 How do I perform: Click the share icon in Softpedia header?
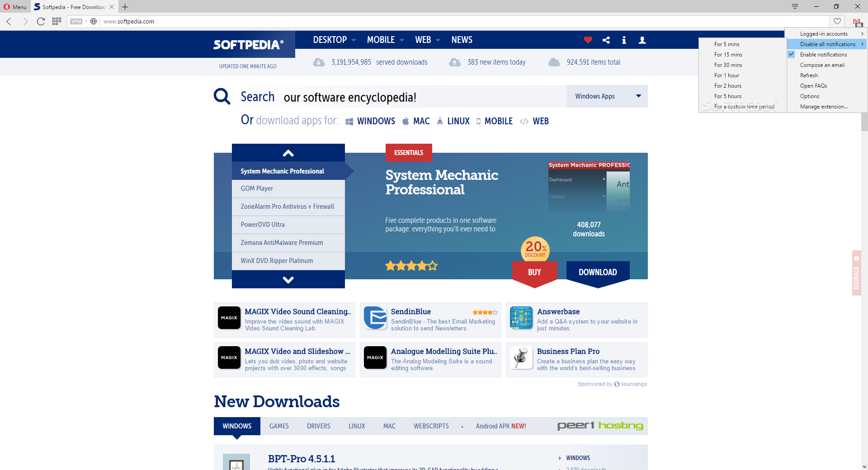point(606,40)
